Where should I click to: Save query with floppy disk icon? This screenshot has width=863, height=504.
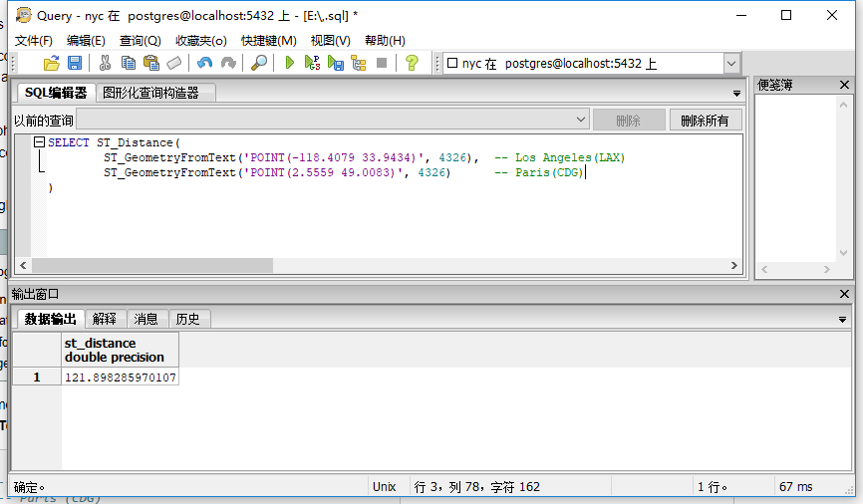point(75,64)
